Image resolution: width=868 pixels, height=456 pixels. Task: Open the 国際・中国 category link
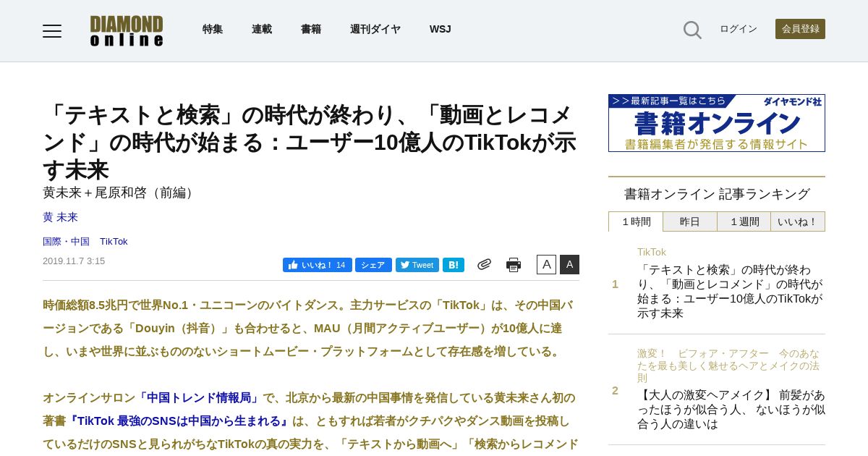pos(66,241)
